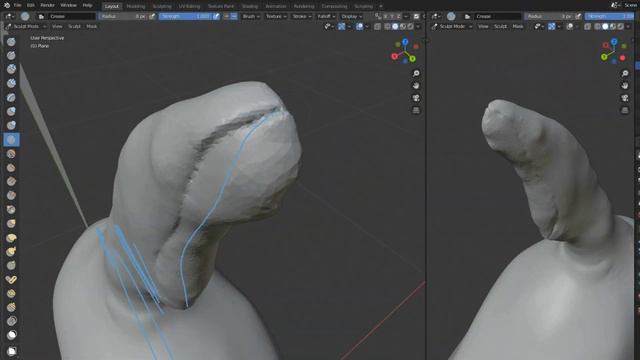Toggle Y axis symmetry
640x360 pixels.
(392, 16)
